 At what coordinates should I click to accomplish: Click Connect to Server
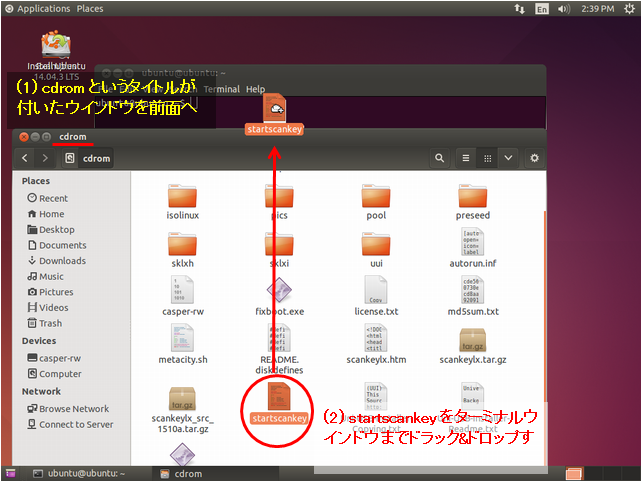[70, 424]
